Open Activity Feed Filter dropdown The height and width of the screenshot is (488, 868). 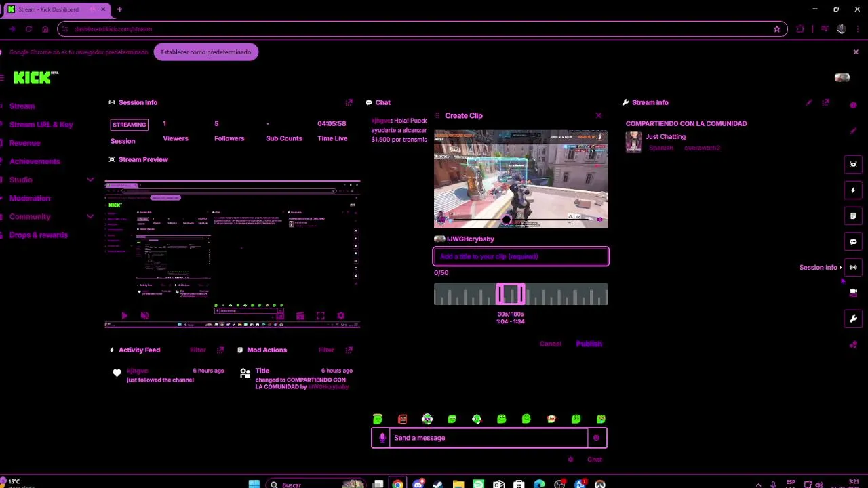point(197,350)
